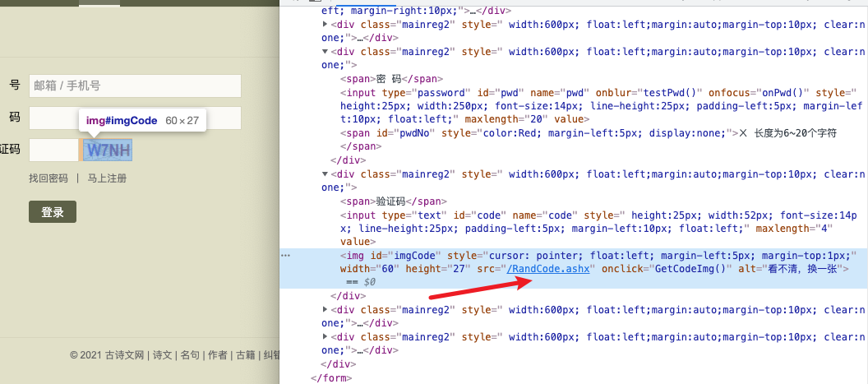Open the 古籍 footer link

pos(245,355)
